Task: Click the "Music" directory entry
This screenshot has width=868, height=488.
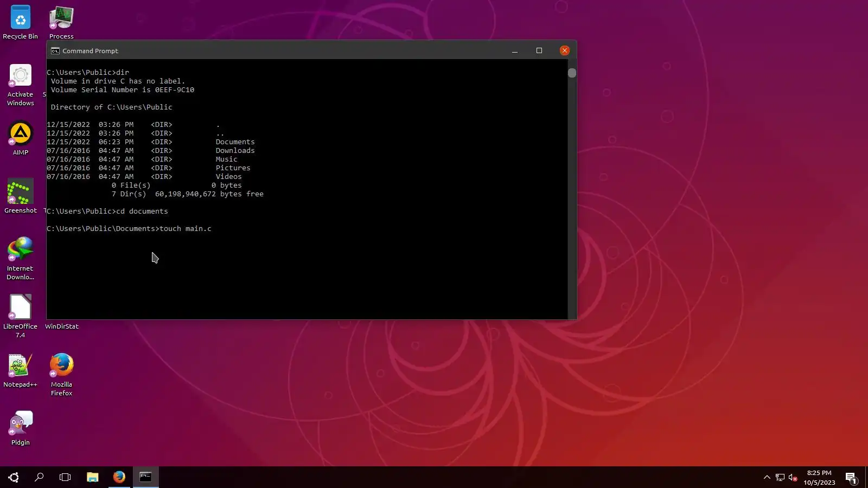Action: [226, 159]
